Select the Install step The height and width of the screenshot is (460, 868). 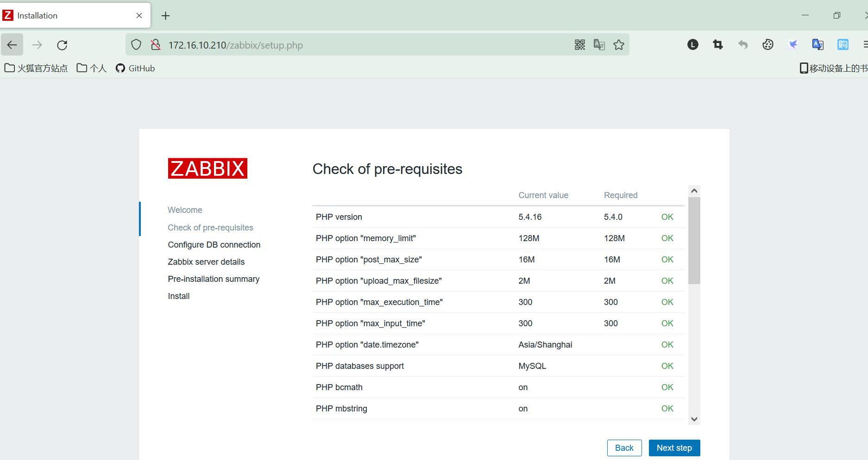[x=178, y=296]
